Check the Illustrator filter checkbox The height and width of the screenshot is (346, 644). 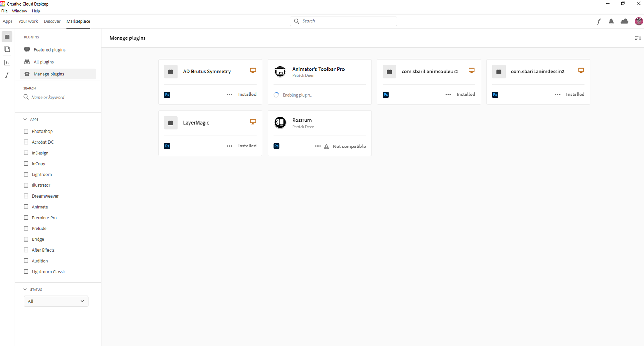[x=26, y=185]
